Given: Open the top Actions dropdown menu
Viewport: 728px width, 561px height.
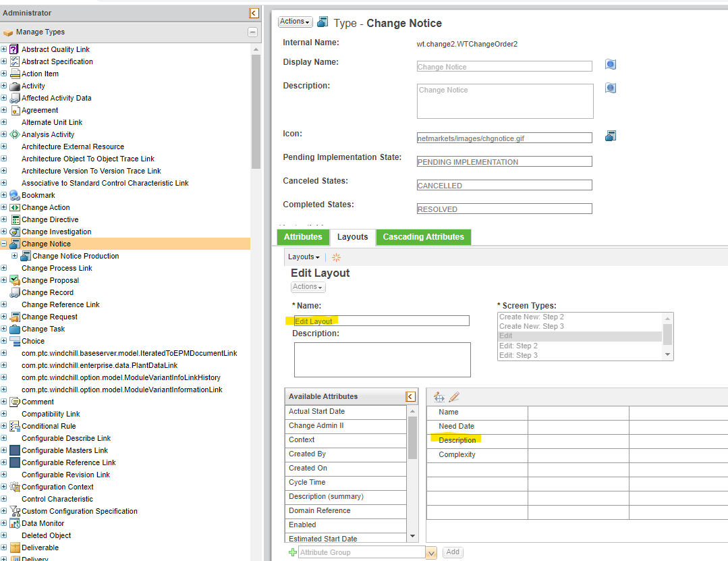Looking at the screenshot, I should tap(295, 21).
